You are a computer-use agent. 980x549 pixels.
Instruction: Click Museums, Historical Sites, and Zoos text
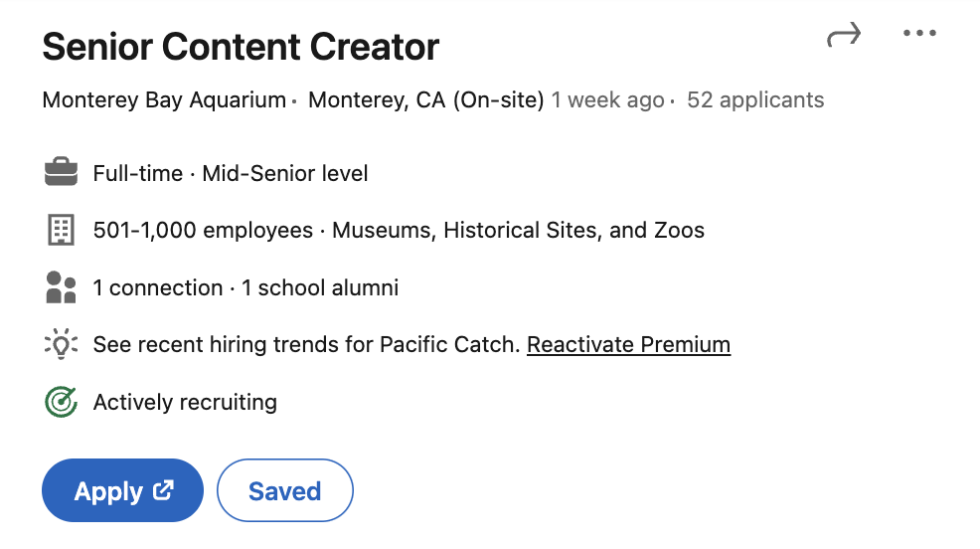click(x=518, y=231)
